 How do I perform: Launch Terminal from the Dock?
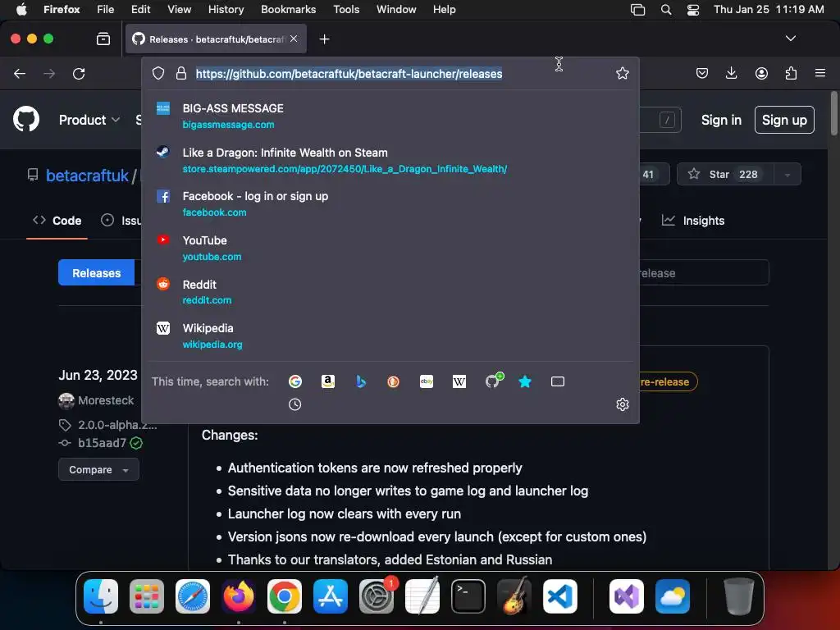[468, 596]
